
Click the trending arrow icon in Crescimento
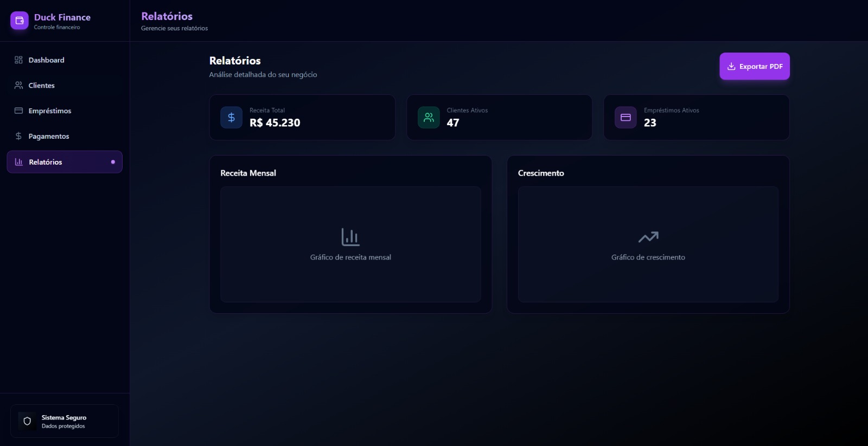tap(648, 237)
